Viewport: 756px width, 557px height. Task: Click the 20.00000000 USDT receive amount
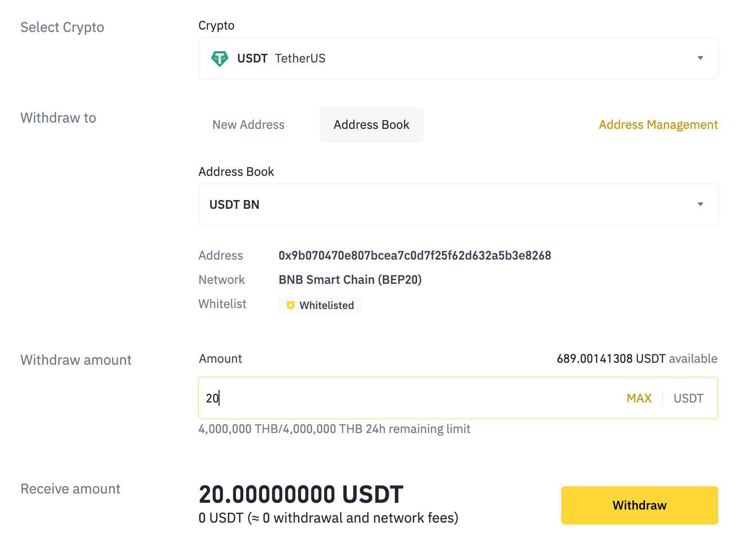point(301,495)
